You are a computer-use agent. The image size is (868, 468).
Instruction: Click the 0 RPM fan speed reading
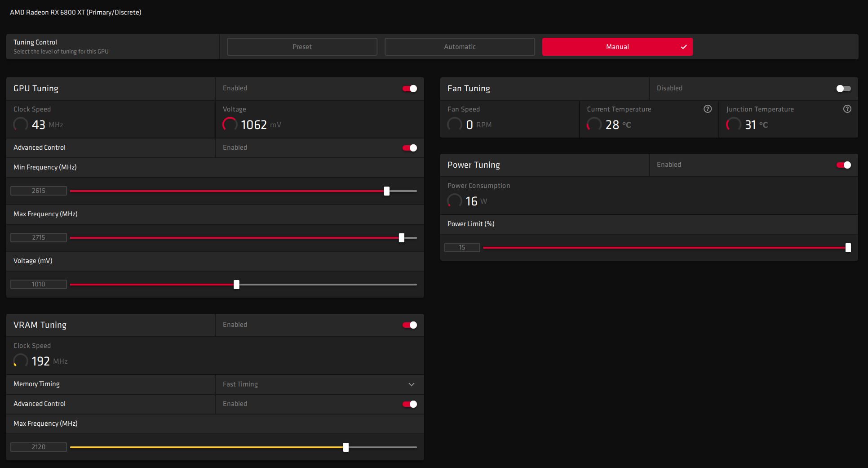479,125
